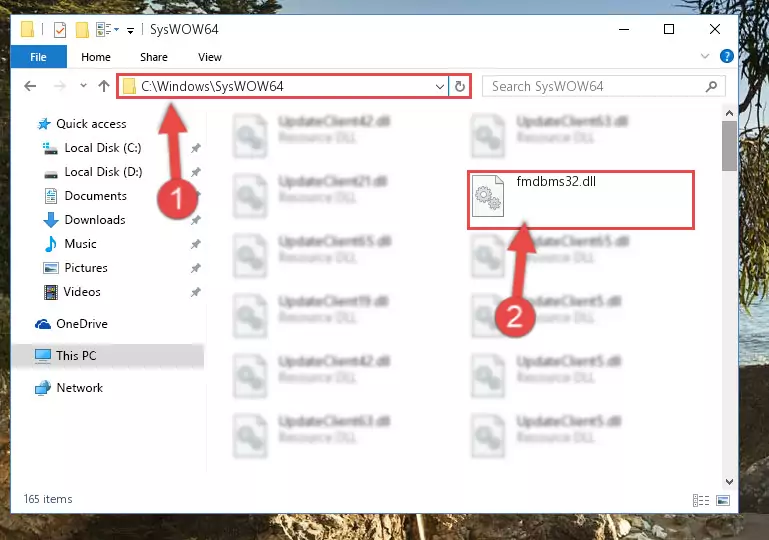
Task: Open Local Disk (D:) in sidebar
Action: click(x=103, y=172)
